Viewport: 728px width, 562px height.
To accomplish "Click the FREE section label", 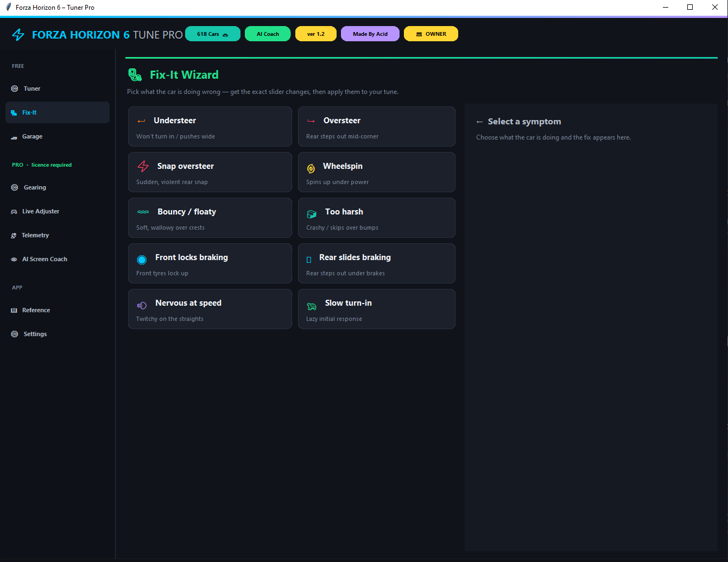I will (x=18, y=66).
